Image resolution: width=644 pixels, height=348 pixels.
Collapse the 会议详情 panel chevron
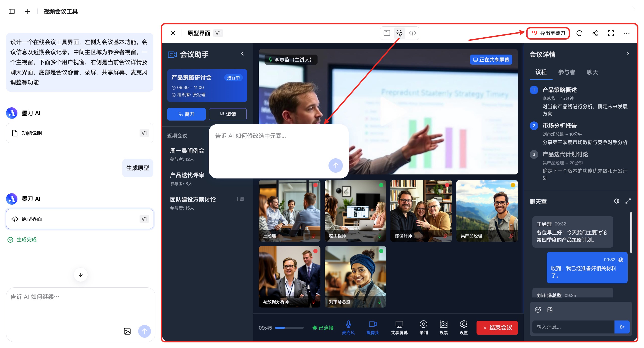(627, 54)
